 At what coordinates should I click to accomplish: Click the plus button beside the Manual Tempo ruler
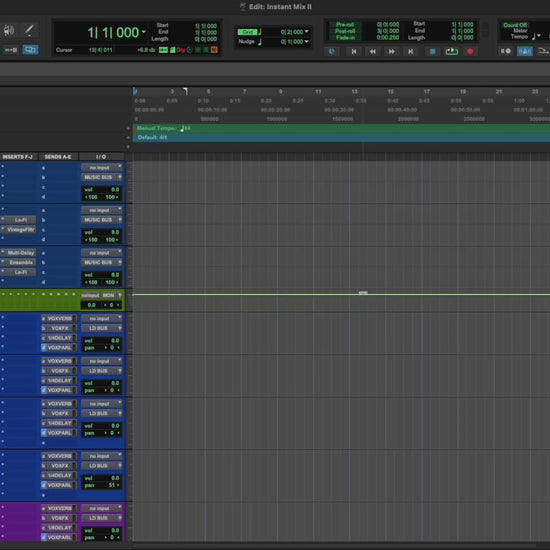point(128,128)
